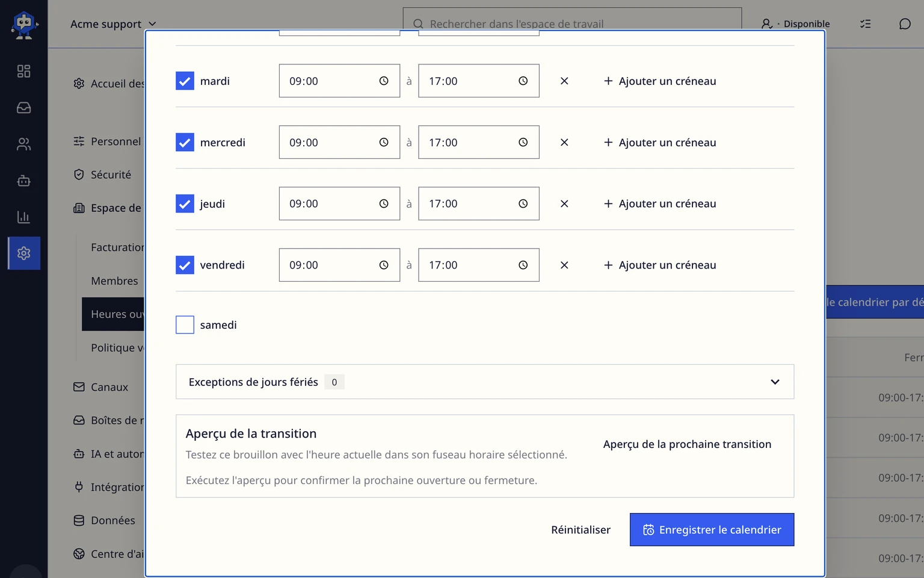Open clock picker for mardi start time
The height and width of the screenshot is (578, 924).
coord(384,81)
